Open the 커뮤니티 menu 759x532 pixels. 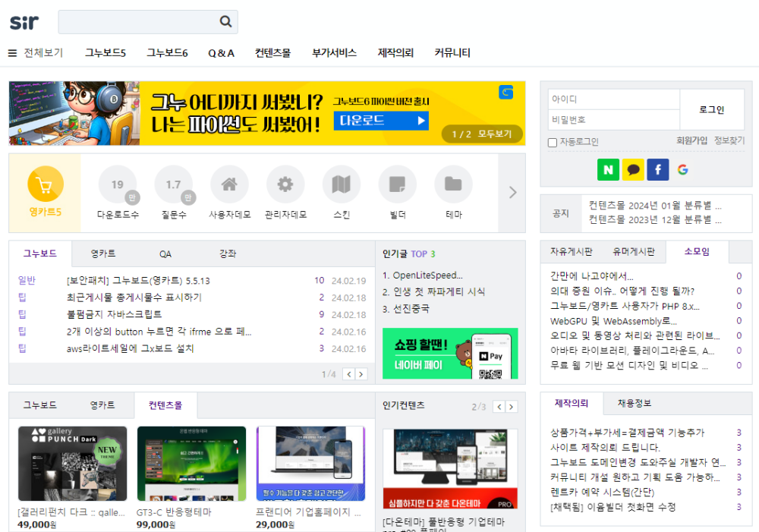click(x=452, y=53)
